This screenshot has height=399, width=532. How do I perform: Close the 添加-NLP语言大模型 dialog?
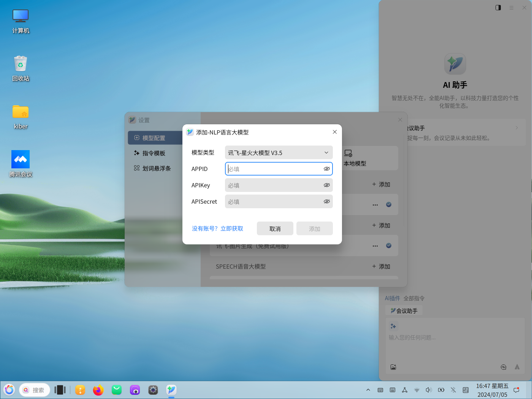pyautogui.click(x=335, y=132)
